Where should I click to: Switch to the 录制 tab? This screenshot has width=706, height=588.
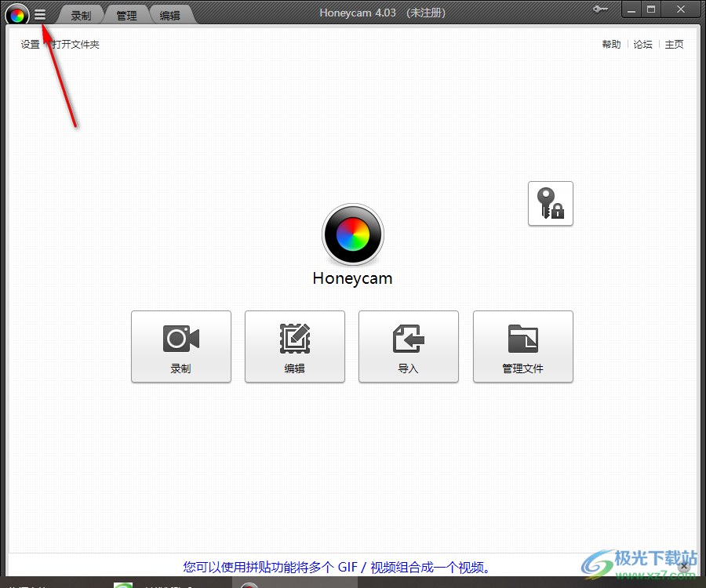pyautogui.click(x=81, y=16)
